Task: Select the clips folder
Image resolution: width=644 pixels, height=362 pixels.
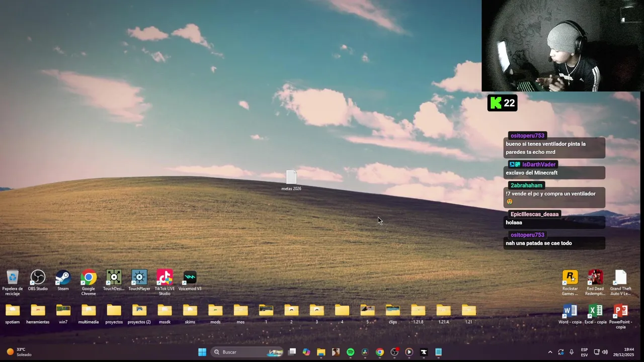Action: click(x=392, y=314)
